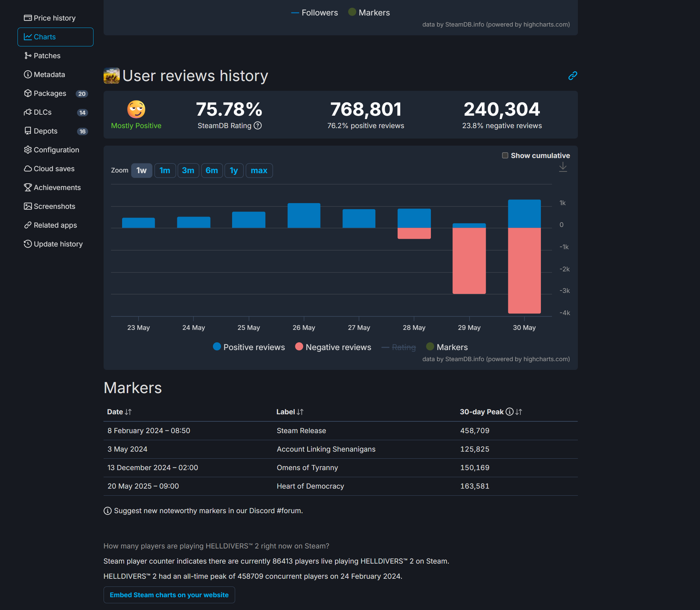Set chart zoom to 1m
700x610 pixels.
click(165, 170)
